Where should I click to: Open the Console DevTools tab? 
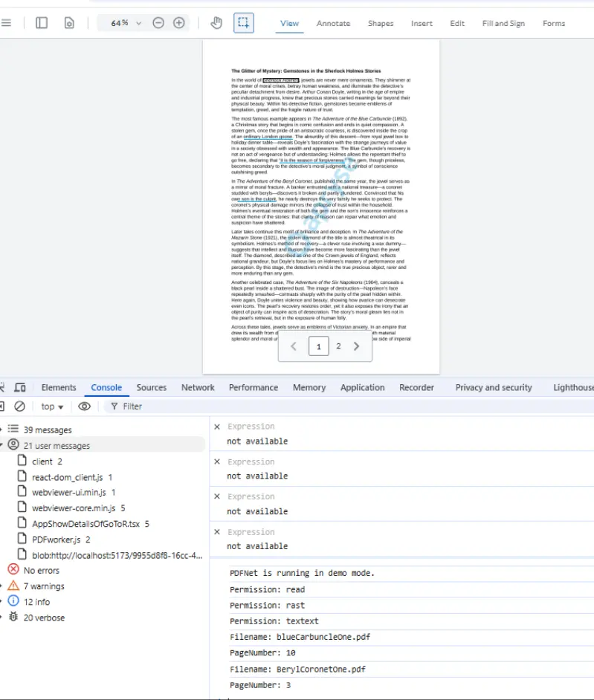click(106, 387)
